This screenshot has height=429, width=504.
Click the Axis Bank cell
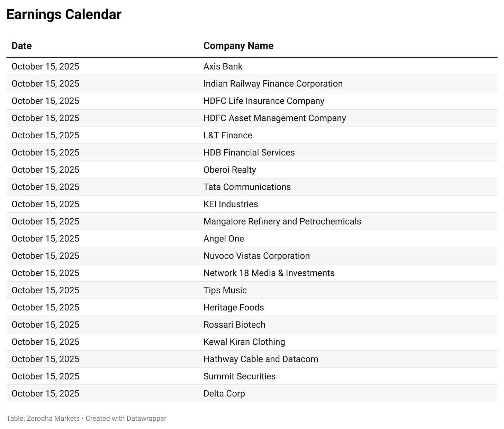[223, 66]
